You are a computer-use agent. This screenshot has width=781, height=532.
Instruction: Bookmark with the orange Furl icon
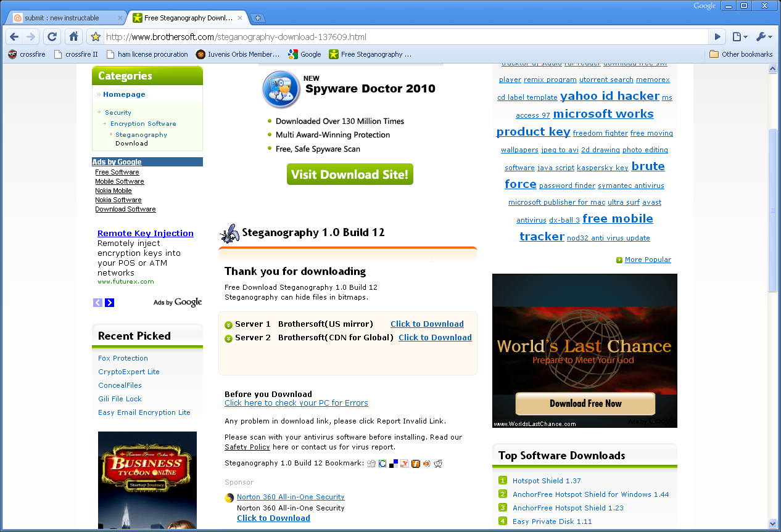click(416, 464)
